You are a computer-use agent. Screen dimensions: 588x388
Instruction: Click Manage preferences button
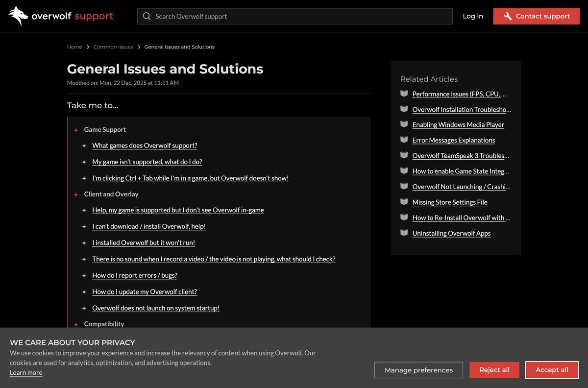point(418,370)
